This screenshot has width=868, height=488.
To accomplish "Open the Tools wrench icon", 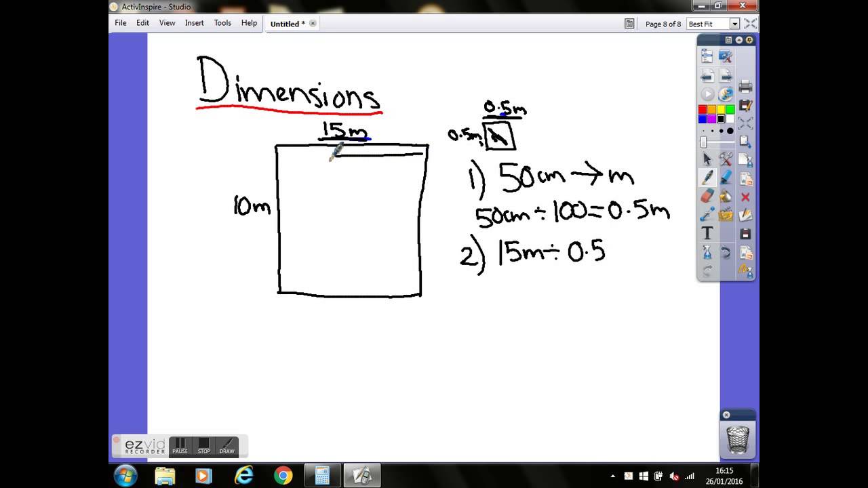I will coord(726,159).
